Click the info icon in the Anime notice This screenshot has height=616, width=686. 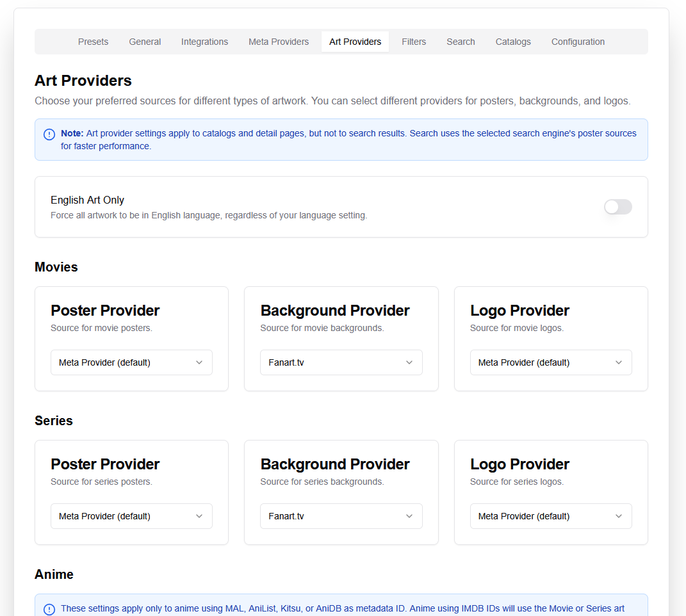[x=49, y=609]
